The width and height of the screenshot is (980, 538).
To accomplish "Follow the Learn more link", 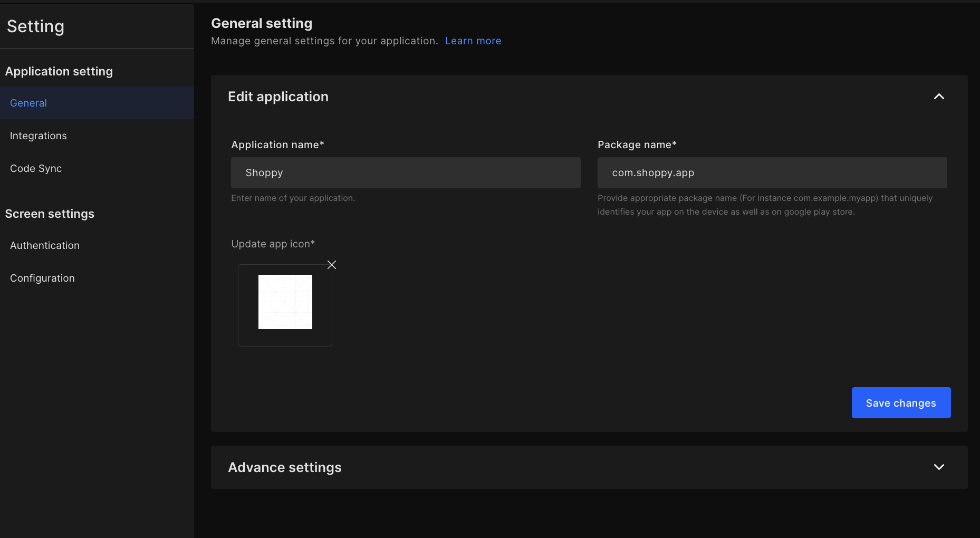I will (473, 41).
